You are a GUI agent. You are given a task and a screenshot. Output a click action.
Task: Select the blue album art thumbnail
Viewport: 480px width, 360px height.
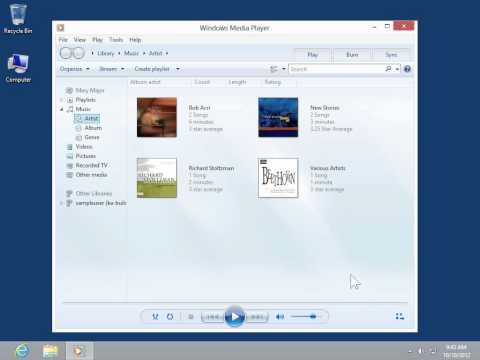pos(278,117)
